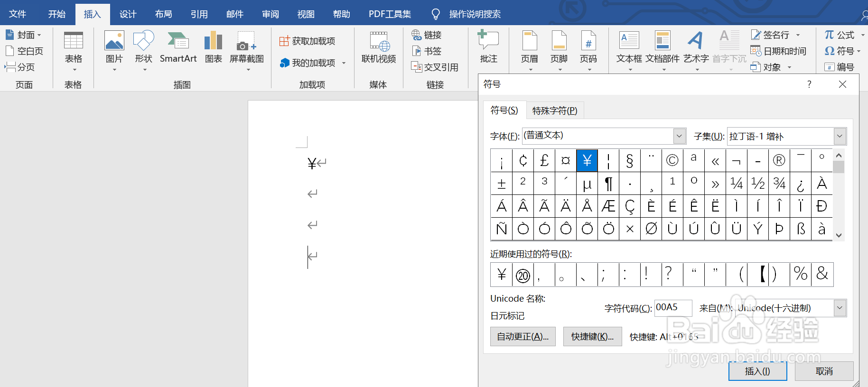Open the File (文件) menu
The image size is (868, 387).
pyautogui.click(x=18, y=14)
